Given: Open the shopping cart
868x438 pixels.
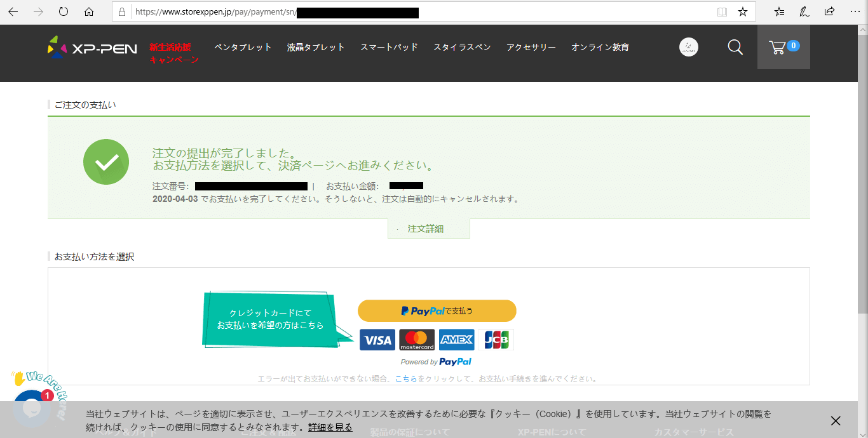Looking at the screenshot, I should coord(783,47).
